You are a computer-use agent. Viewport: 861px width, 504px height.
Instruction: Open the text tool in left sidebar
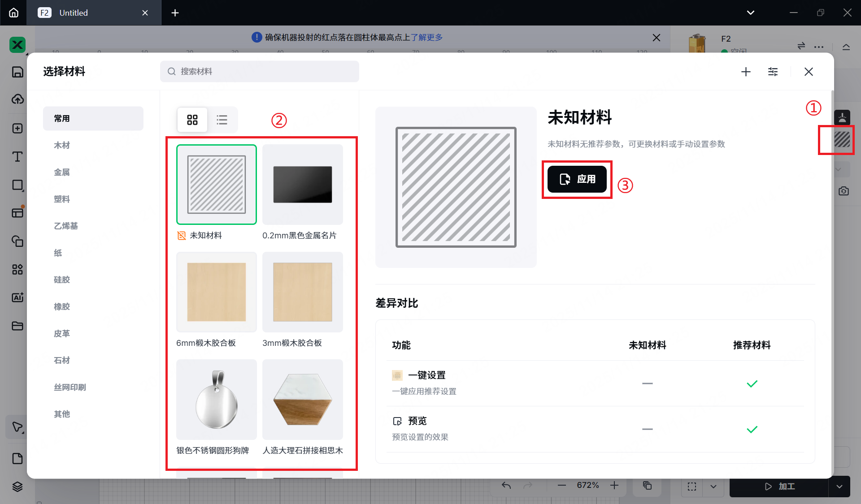[17, 157]
